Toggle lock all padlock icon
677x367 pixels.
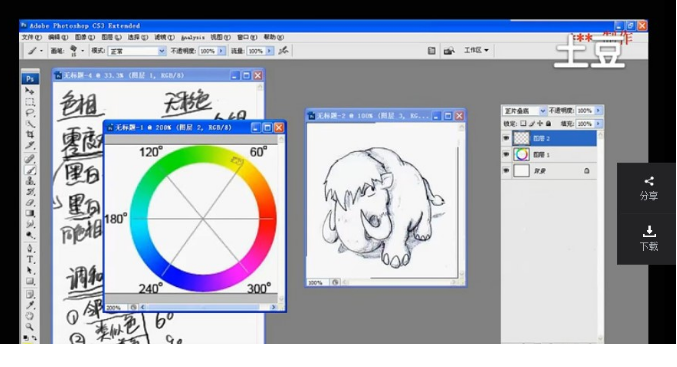click(x=548, y=123)
